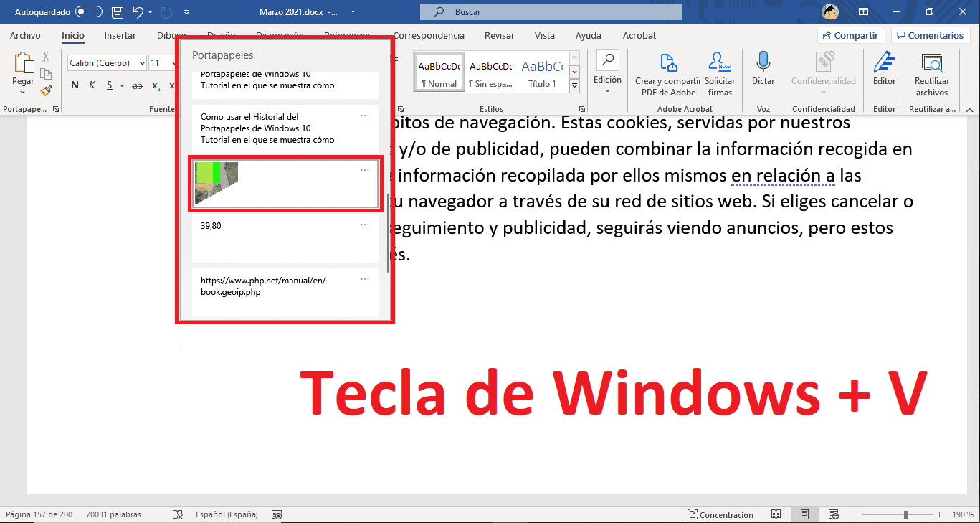Open the Acrobat tab
Screen dimensions: 980x523
click(639, 35)
